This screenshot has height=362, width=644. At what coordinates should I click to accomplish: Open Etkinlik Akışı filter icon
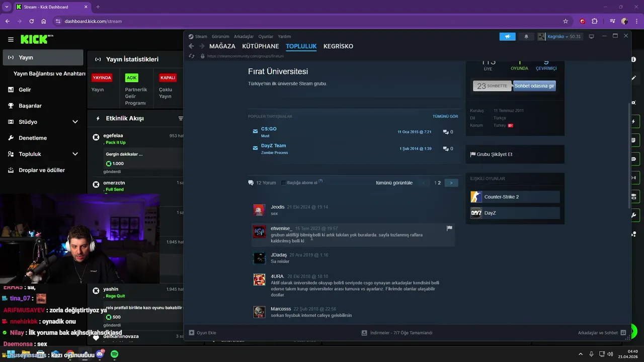pyautogui.click(x=181, y=119)
